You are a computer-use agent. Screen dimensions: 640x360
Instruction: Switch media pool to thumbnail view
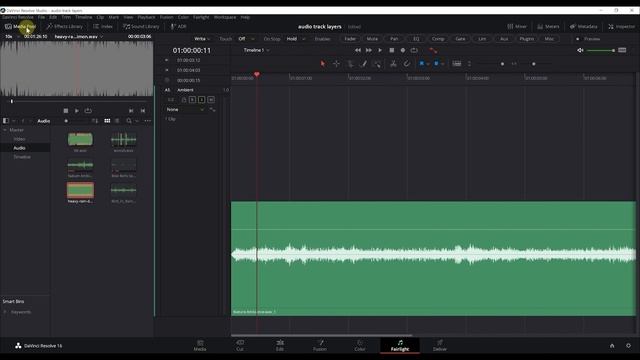(x=107, y=121)
